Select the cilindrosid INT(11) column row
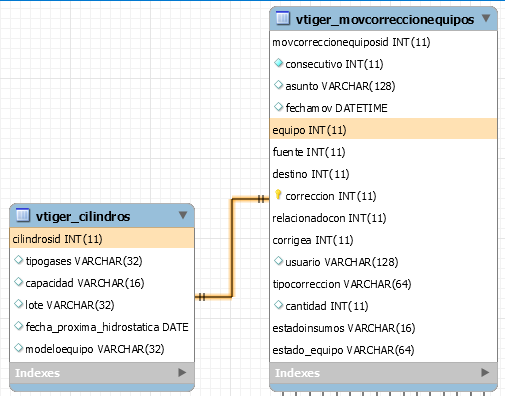The image size is (505, 396). point(102,239)
